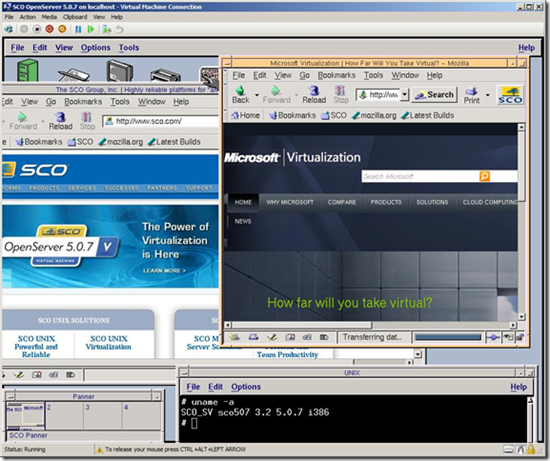Click the Composer icon in front Mozilla status bar

272,337
